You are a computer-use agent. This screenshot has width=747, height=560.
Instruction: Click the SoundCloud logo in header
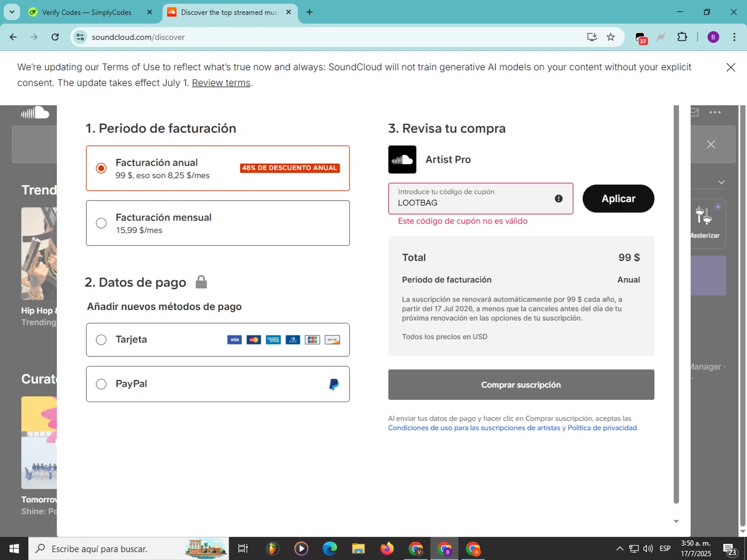[35, 113]
